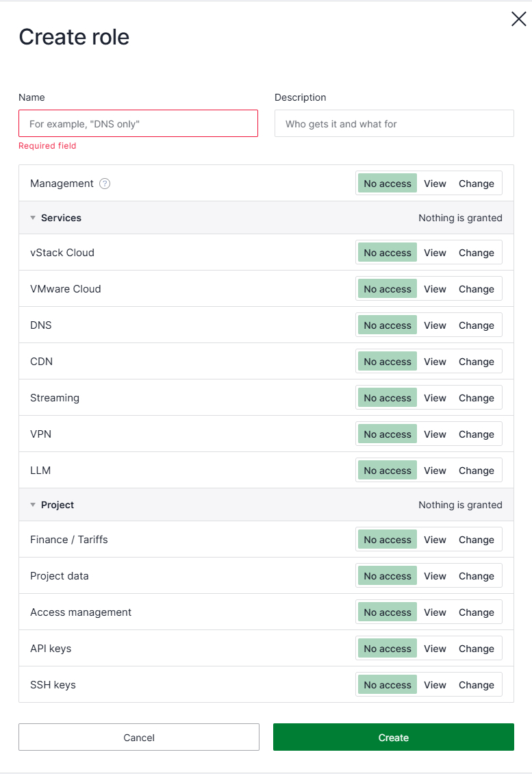Set Finance / Tariffs to View

435,540
